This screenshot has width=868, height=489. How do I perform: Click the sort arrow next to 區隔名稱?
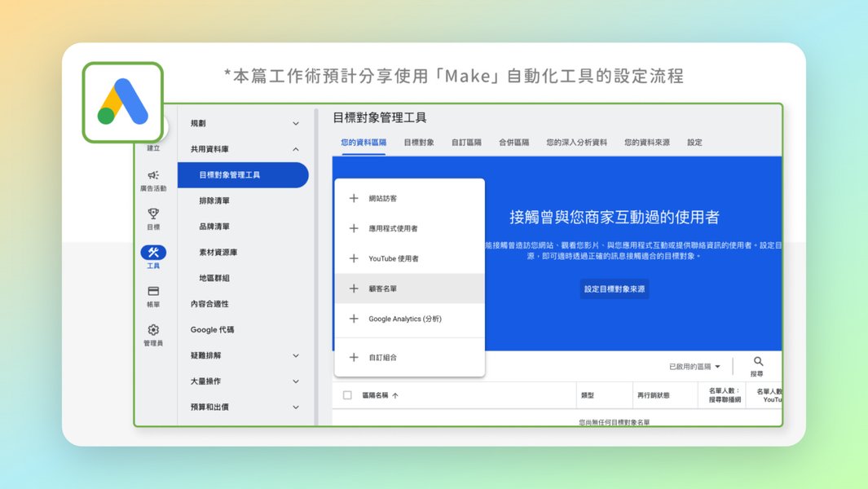pos(394,395)
